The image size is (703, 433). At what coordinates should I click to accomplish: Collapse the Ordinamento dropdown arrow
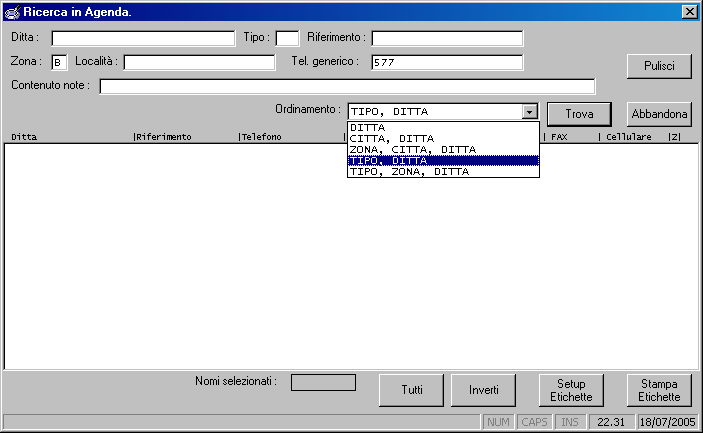(x=530, y=112)
